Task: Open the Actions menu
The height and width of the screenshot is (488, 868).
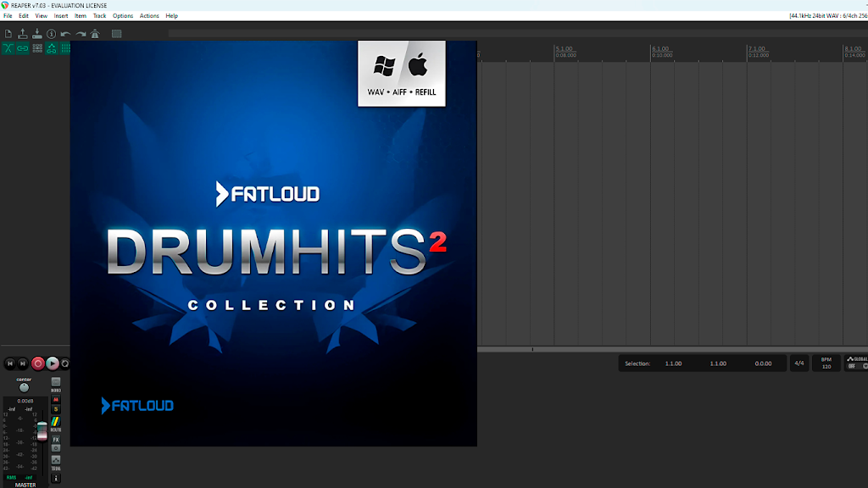Action: [149, 16]
